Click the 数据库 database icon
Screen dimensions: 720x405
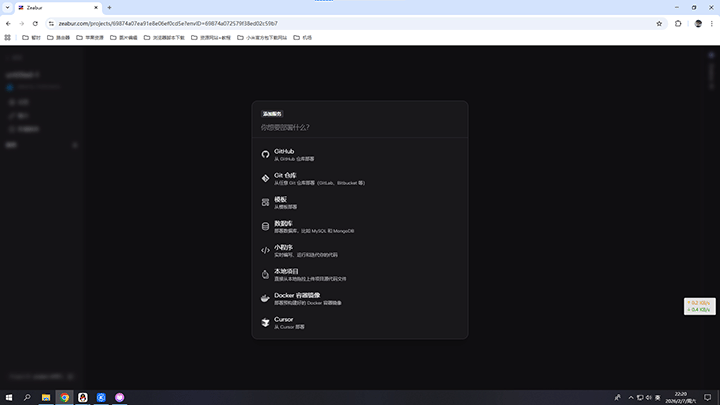pos(265,227)
